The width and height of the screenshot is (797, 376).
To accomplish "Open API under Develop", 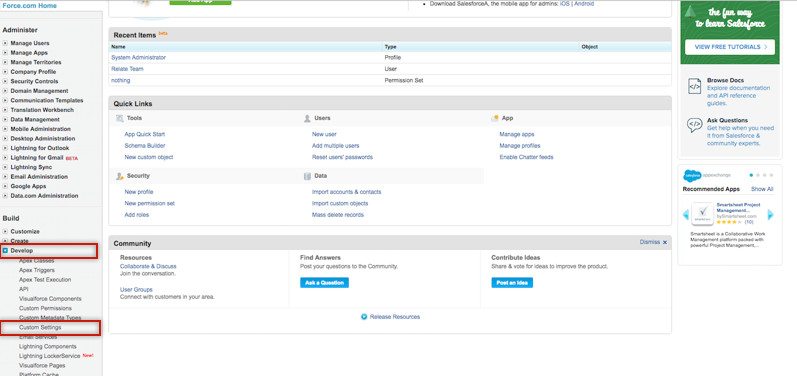I will click(x=23, y=289).
